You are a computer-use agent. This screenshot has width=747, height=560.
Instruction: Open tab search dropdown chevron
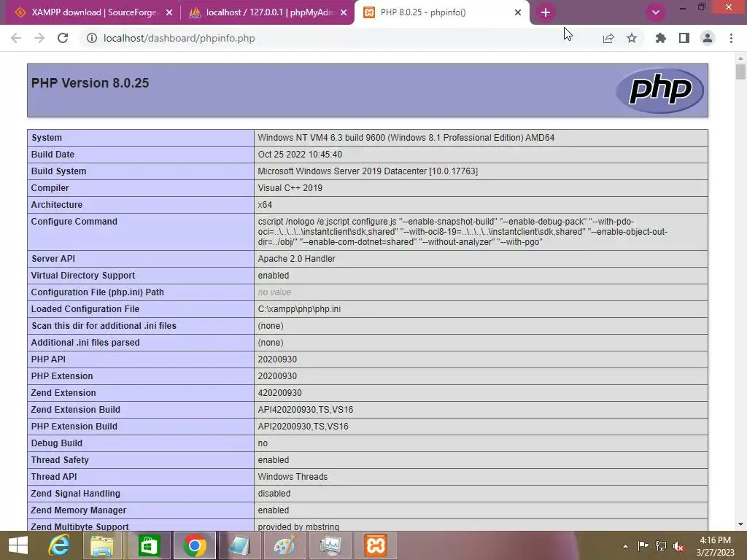pyautogui.click(x=656, y=12)
